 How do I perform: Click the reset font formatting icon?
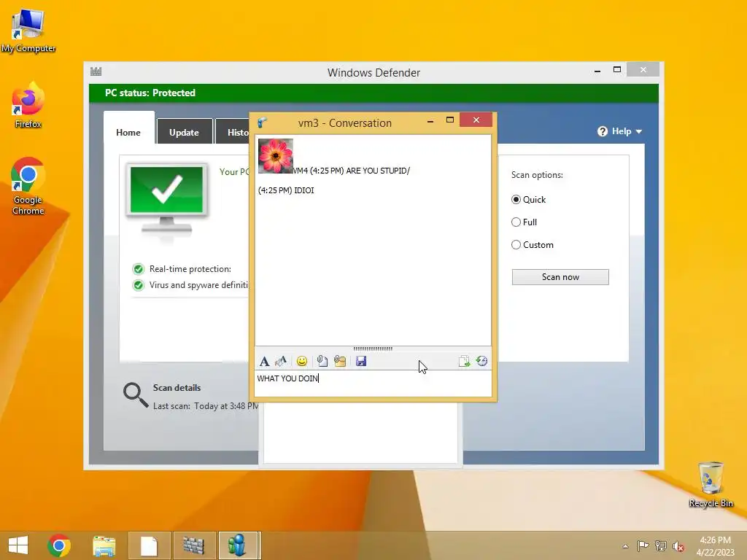[281, 362]
